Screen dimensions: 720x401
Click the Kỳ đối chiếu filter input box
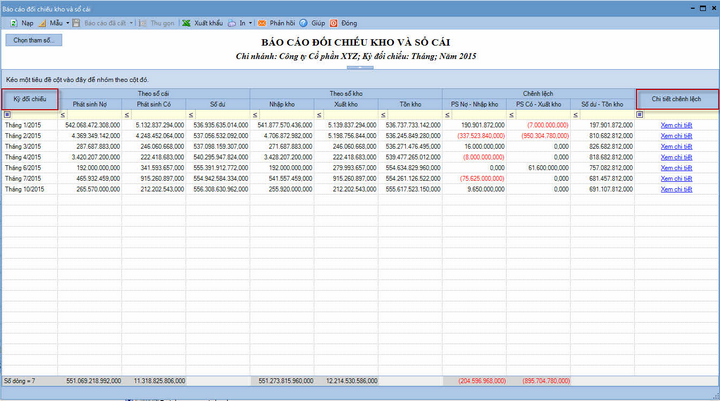(34, 115)
